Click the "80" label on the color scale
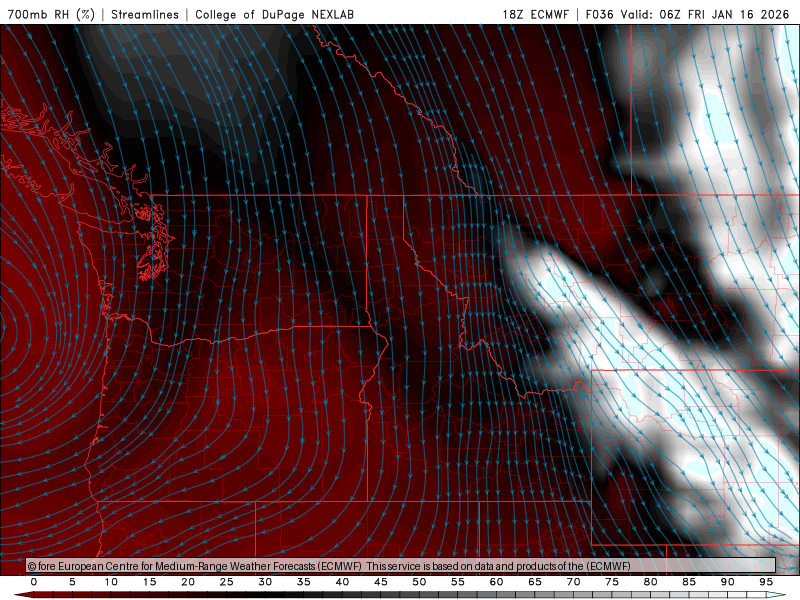 click(x=651, y=582)
